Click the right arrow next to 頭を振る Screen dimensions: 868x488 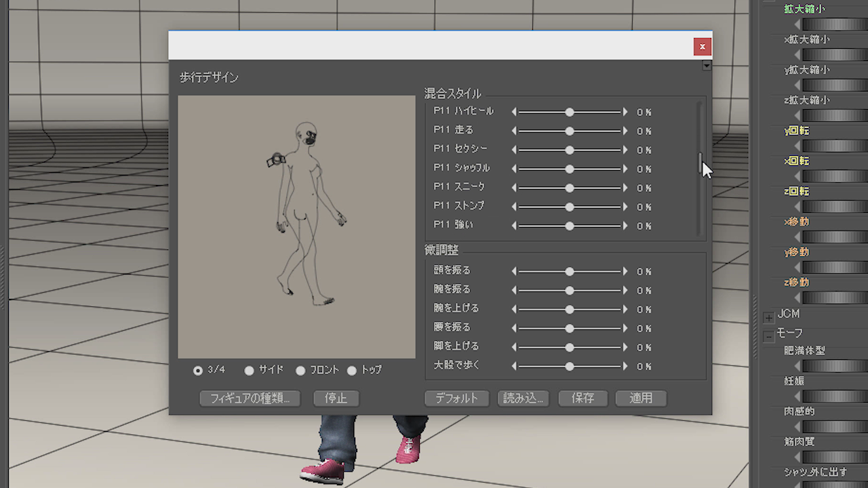625,271
